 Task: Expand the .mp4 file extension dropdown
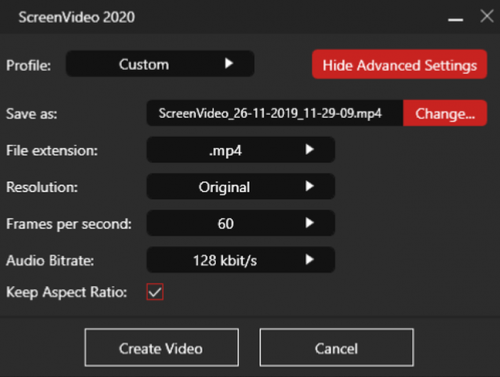[241, 150]
